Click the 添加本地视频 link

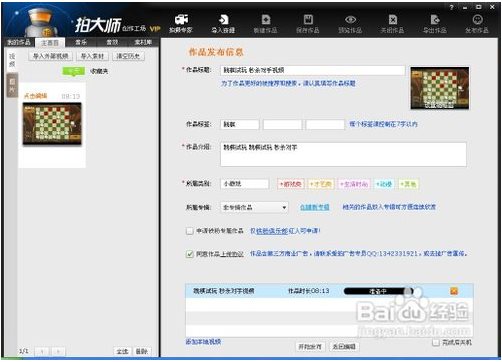point(203,342)
